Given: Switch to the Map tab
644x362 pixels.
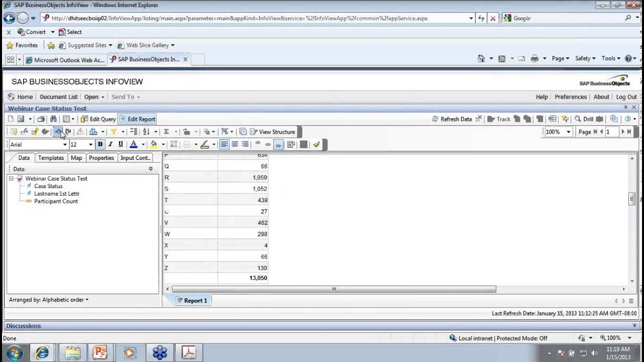Looking at the screenshot, I should click(x=76, y=158).
